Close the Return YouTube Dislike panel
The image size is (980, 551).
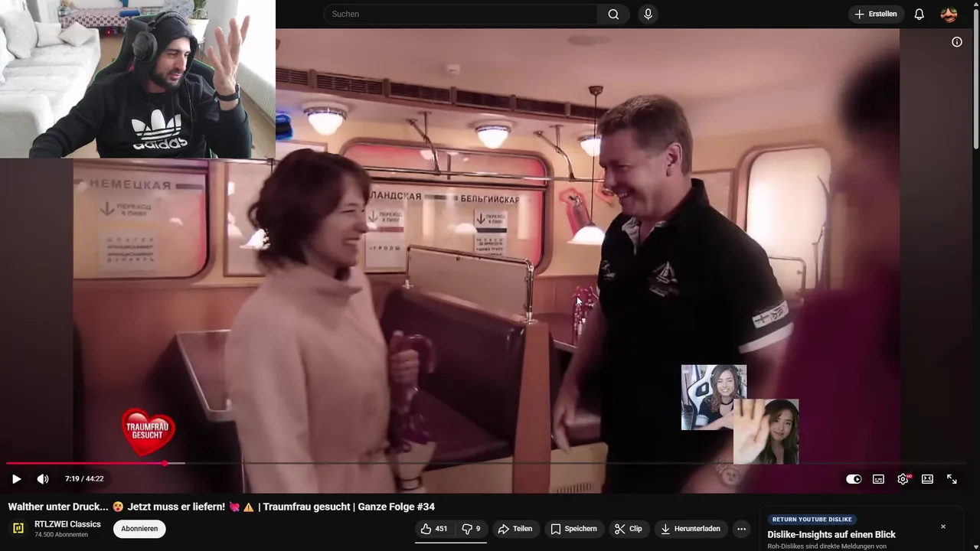(943, 527)
